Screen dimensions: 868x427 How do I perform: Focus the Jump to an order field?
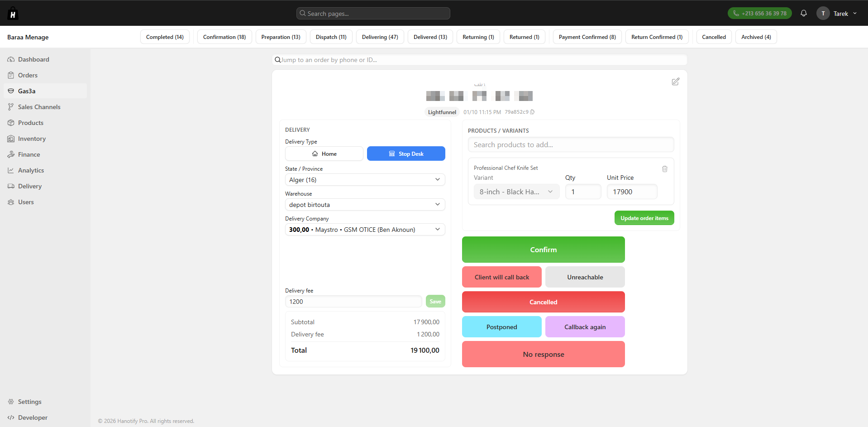(x=480, y=60)
